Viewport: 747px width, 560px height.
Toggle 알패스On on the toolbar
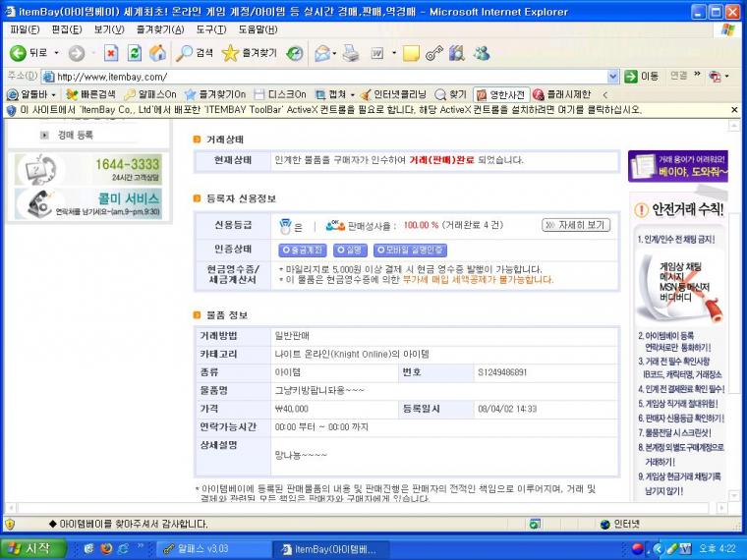click(150, 94)
